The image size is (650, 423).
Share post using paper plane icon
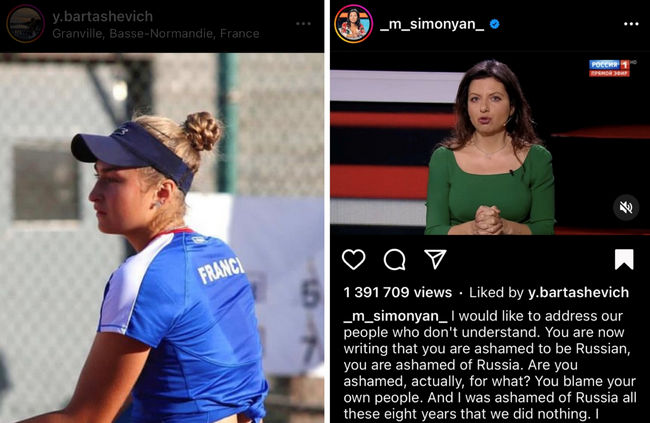435,259
